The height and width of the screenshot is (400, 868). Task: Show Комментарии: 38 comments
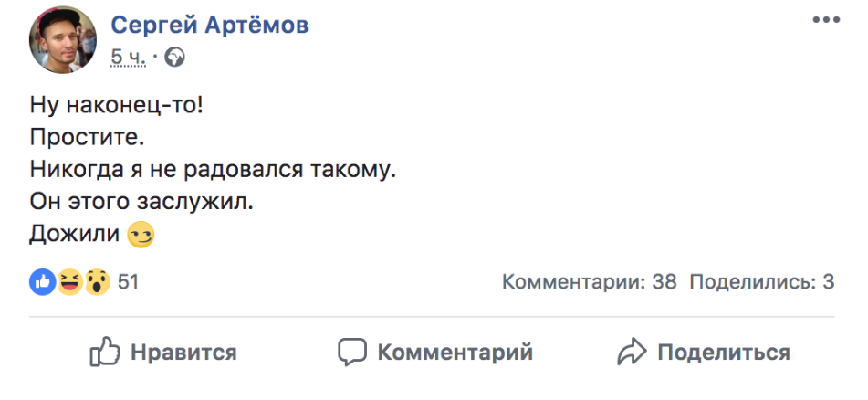coord(590,282)
